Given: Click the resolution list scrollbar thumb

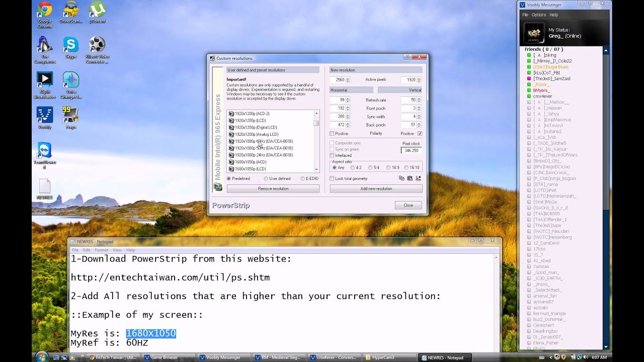Looking at the screenshot, I should (x=316, y=123).
